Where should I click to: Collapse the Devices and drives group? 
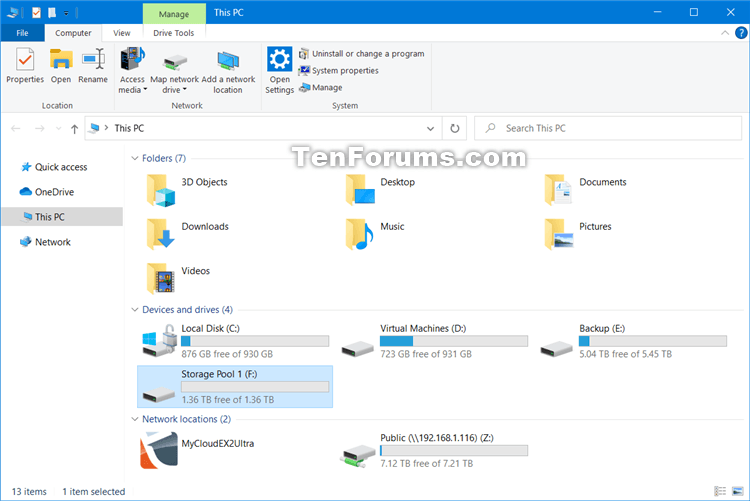pyautogui.click(x=135, y=310)
